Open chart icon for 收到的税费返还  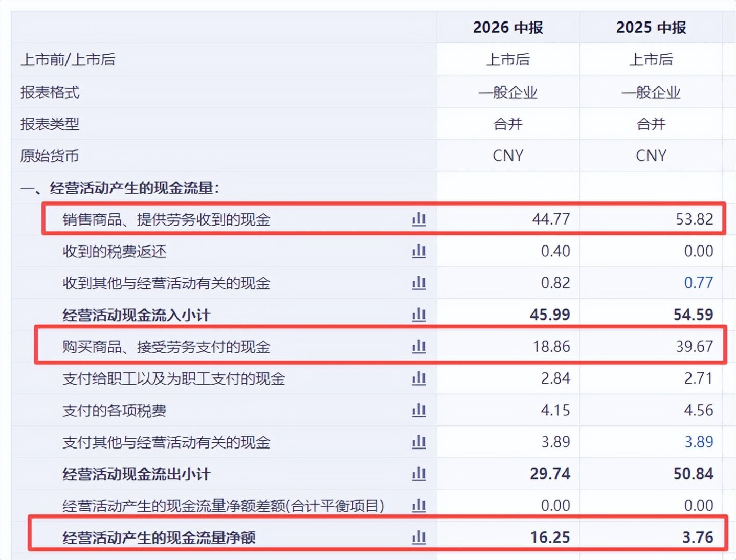(x=419, y=251)
